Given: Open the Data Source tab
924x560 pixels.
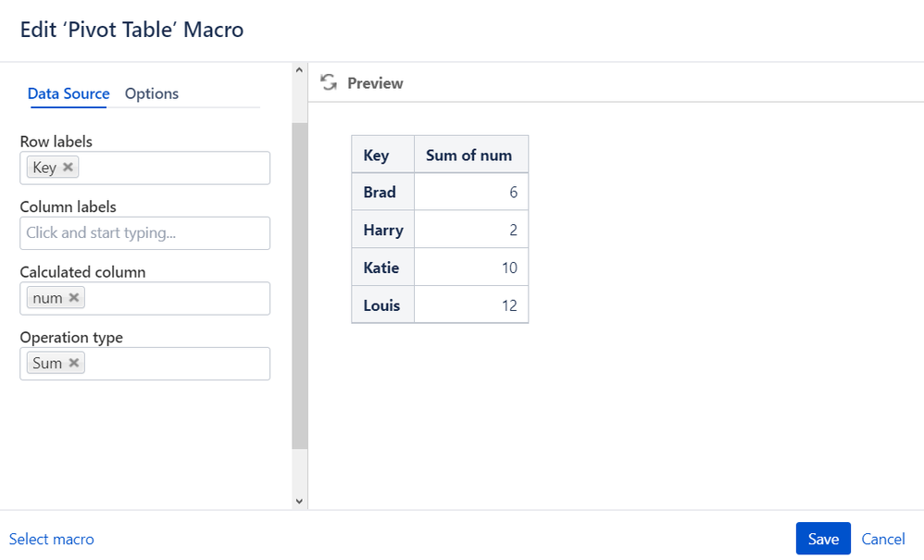Looking at the screenshot, I should [x=69, y=93].
